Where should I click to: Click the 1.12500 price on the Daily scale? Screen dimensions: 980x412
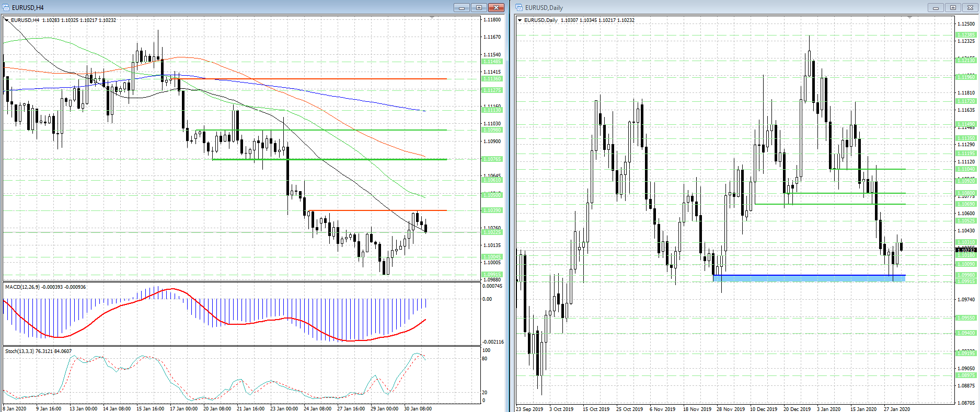click(966, 24)
